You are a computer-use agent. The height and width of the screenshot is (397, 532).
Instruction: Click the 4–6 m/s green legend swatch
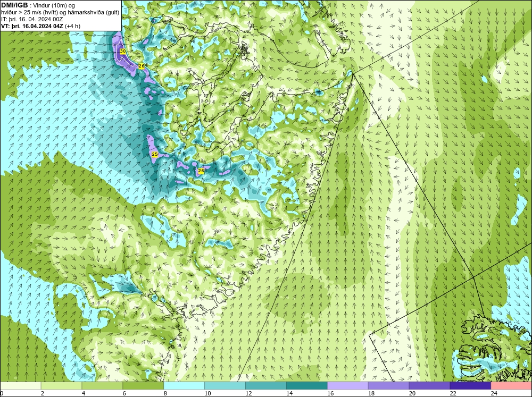(102, 386)
